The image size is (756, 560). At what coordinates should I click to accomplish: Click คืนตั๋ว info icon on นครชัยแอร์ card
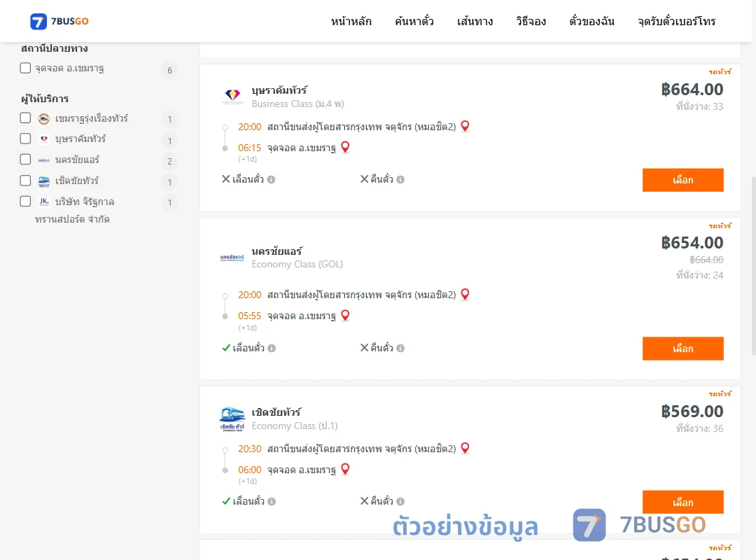point(400,349)
